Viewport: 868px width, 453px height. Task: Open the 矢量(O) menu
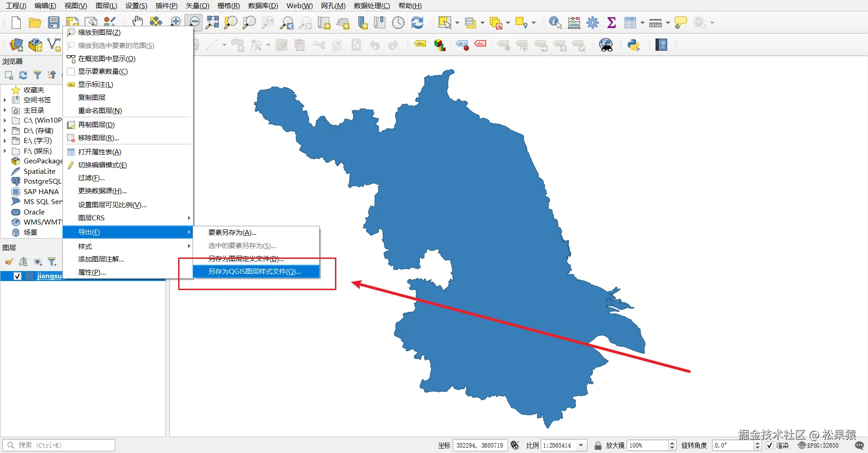[x=198, y=6]
